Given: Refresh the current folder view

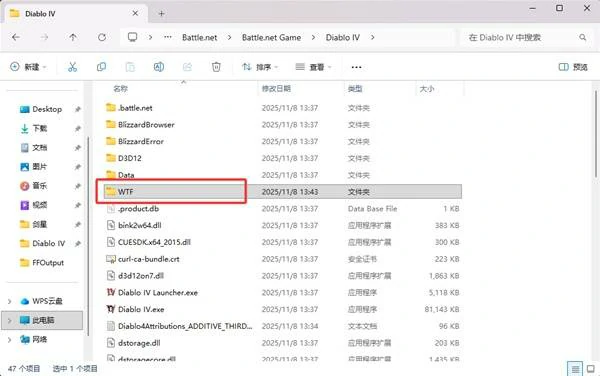Looking at the screenshot, I should (102, 37).
